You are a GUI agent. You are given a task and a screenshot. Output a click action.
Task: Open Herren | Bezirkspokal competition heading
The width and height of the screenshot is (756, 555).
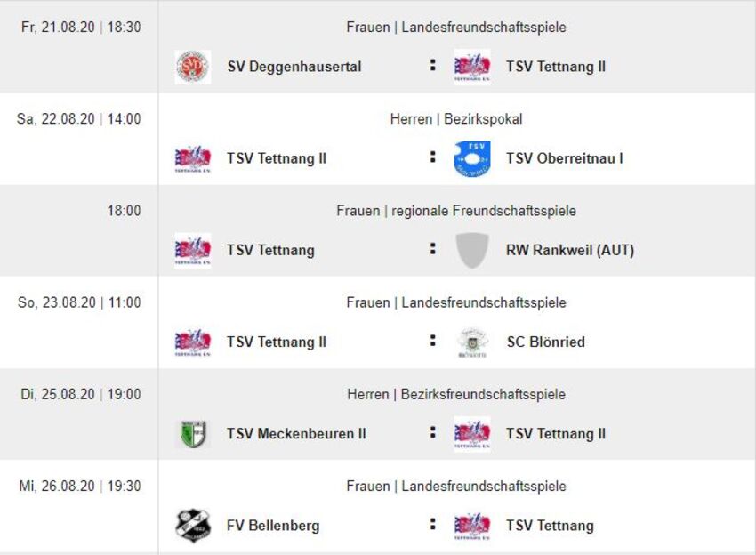tap(456, 119)
